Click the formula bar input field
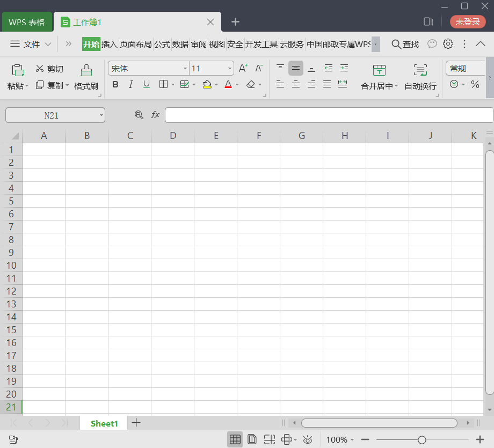 (329, 115)
